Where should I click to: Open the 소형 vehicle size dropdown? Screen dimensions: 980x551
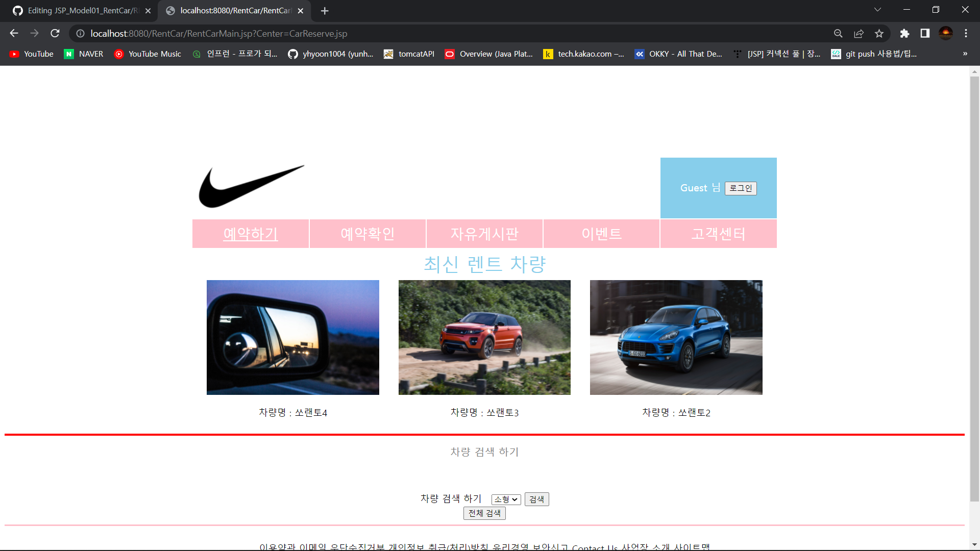[x=505, y=499]
